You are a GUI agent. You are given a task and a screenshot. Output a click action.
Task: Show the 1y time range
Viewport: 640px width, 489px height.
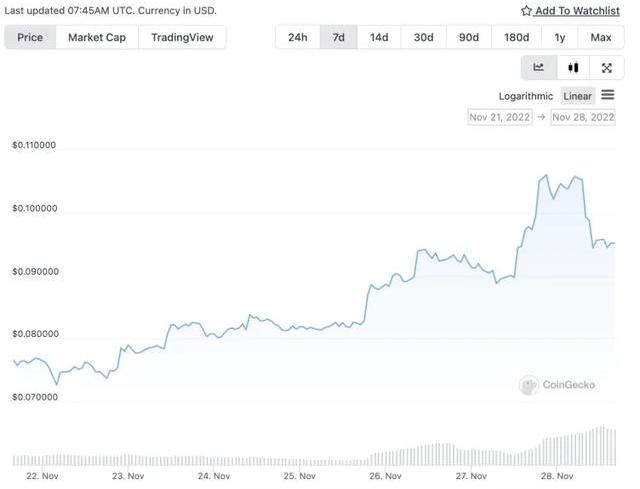(559, 37)
